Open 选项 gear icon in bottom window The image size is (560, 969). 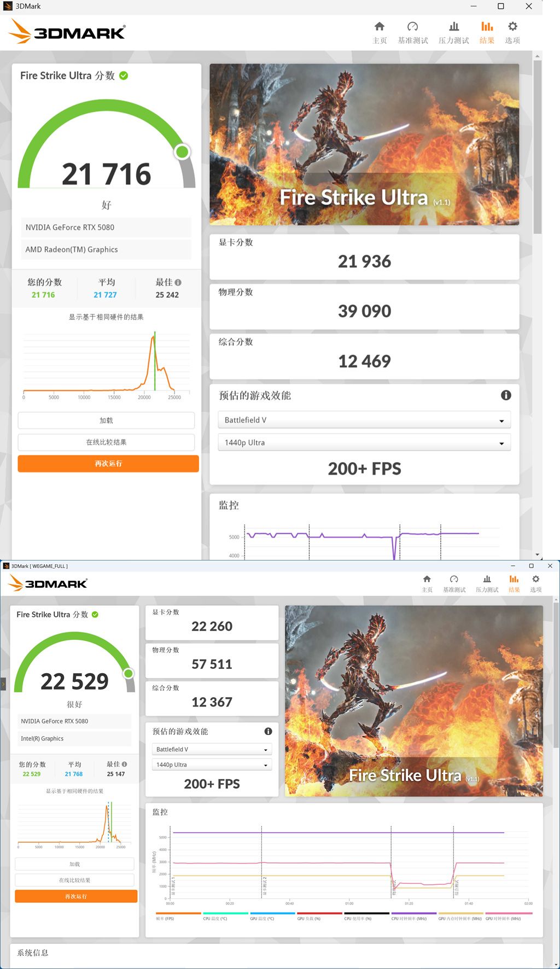point(536,579)
